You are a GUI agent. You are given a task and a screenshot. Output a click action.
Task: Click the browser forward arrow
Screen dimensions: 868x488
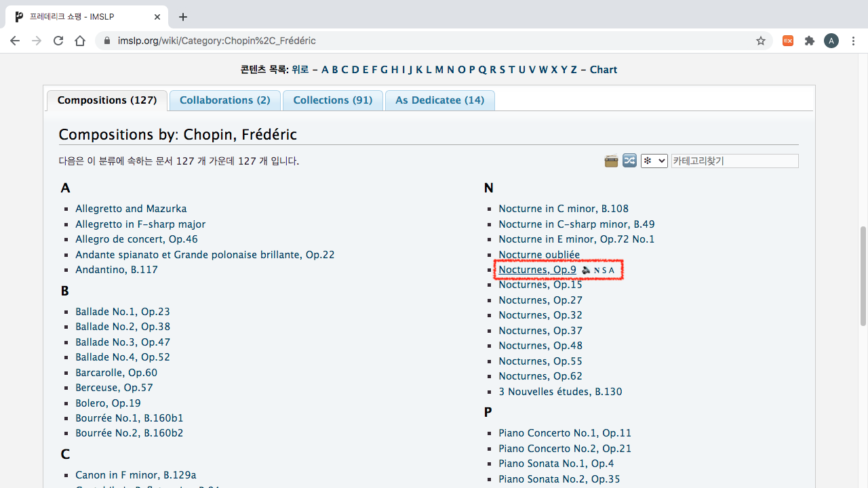pyautogui.click(x=37, y=41)
